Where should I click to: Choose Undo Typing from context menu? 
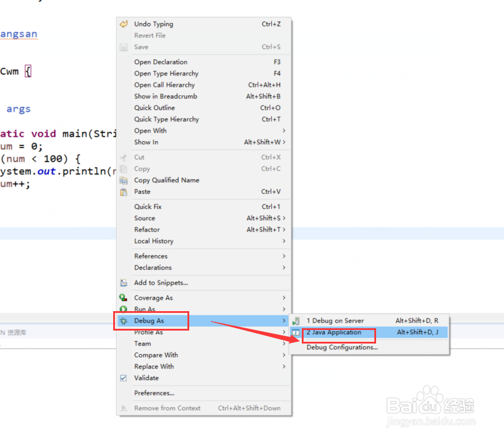204,24
